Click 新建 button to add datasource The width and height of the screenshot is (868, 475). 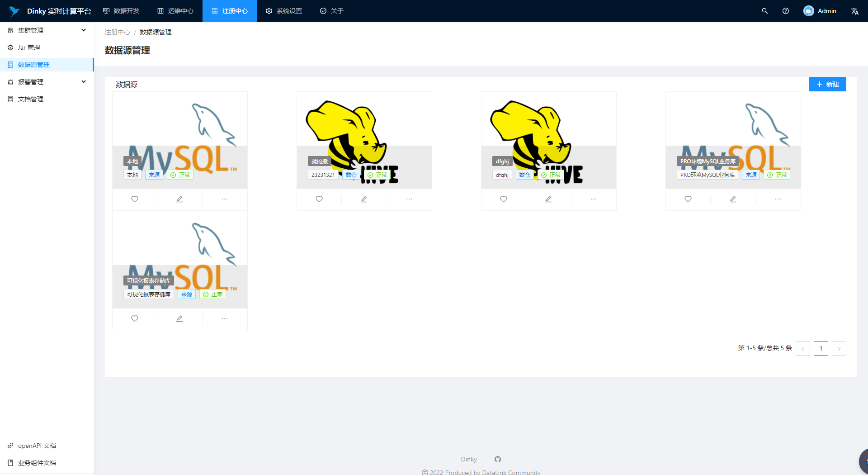pyautogui.click(x=827, y=84)
